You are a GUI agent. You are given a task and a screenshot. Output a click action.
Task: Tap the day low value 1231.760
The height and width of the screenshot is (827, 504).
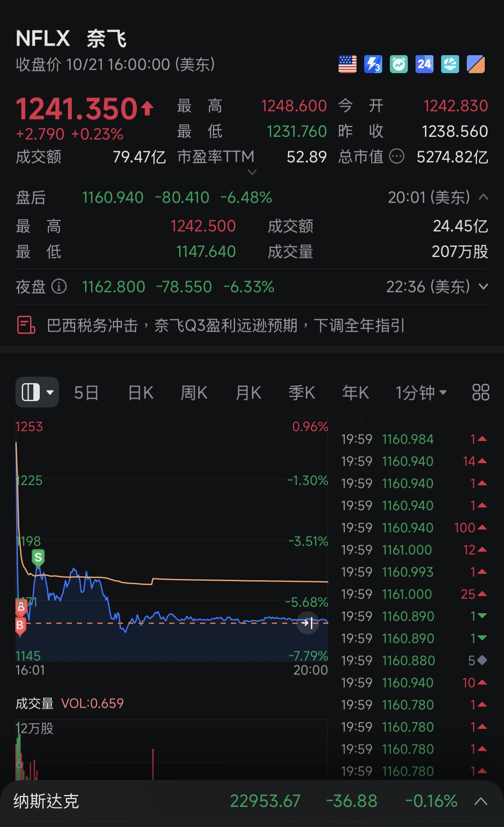click(297, 131)
